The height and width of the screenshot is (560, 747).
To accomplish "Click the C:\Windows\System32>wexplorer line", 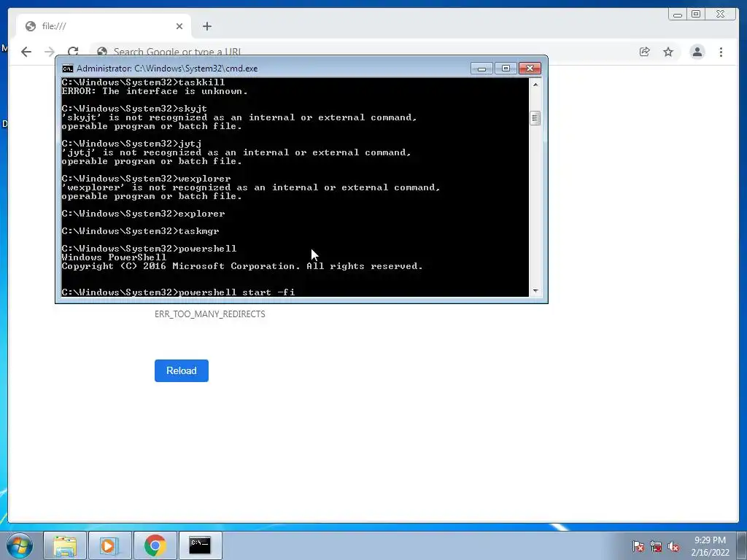I will 146,179.
